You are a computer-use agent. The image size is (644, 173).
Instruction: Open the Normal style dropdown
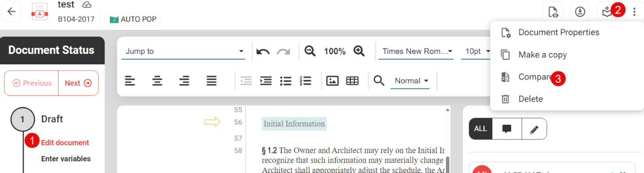[410, 81]
